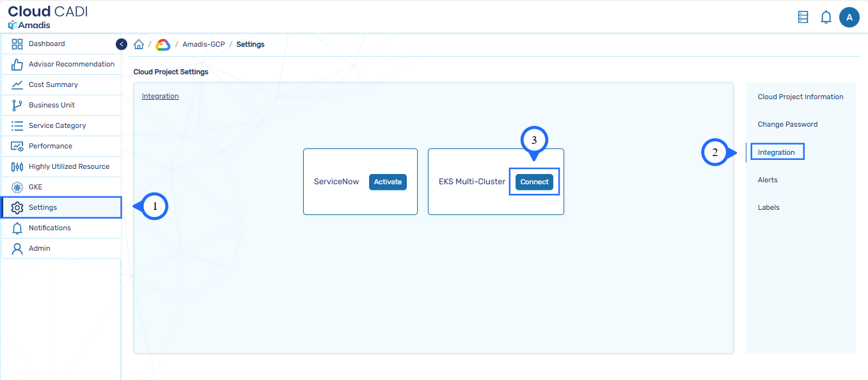Click the Settings gear icon in sidebar
This screenshot has height=380, width=868.
(17, 208)
